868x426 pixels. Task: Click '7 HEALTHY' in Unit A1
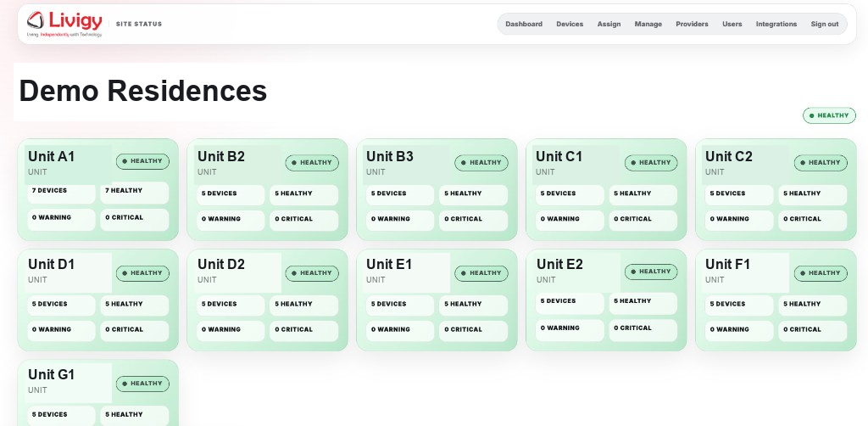click(135, 193)
